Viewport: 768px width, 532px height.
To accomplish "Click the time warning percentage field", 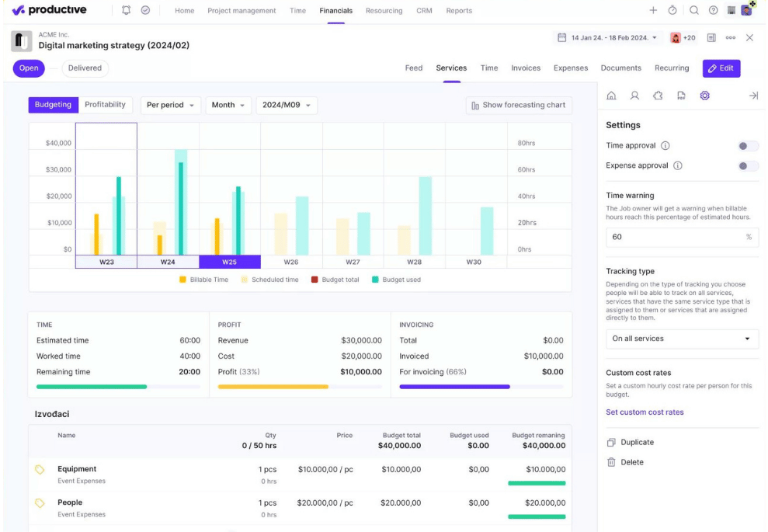I will click(x=674, y=237).
